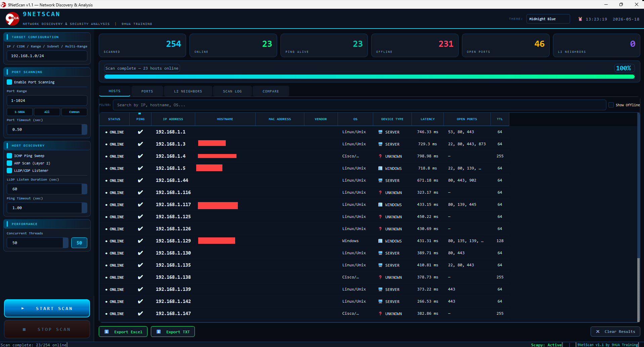Click the Windows device icon for 192.168.1.5
Screen dimensions: 644x347
380,168
